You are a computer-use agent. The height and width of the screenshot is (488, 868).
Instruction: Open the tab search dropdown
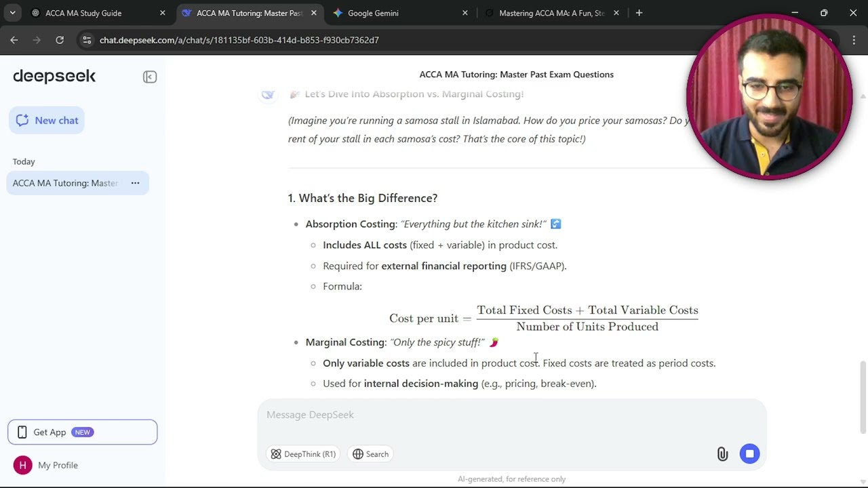(x=12, y=13)
